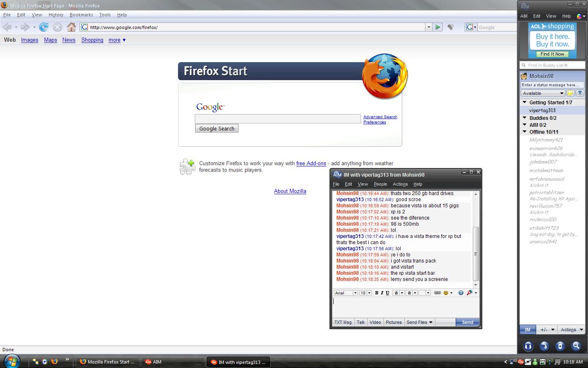The width and height of the screenshot is (588, 368).
Task: Open the Actions menu in IM window
Action: (400, 184)
